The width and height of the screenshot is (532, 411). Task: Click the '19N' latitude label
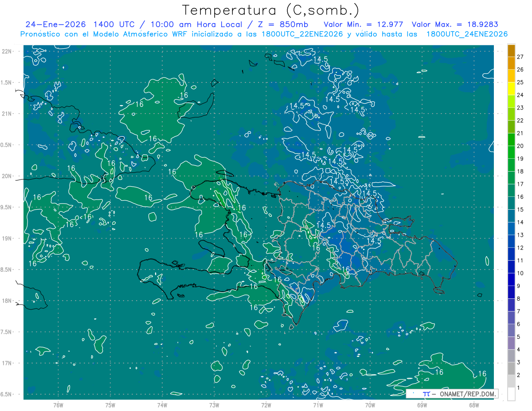pyautogui.click(x=8, y=239)
